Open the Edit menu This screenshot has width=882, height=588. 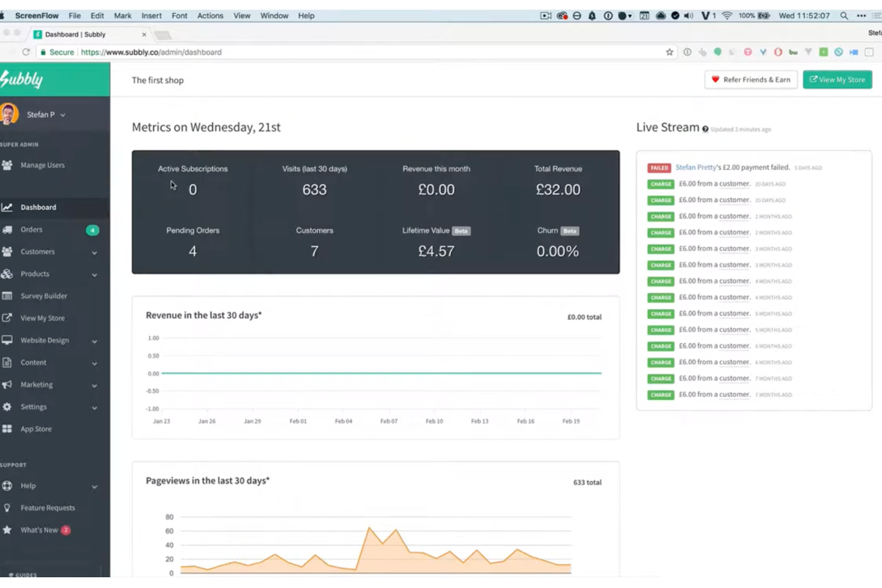[x=97, y=16]
